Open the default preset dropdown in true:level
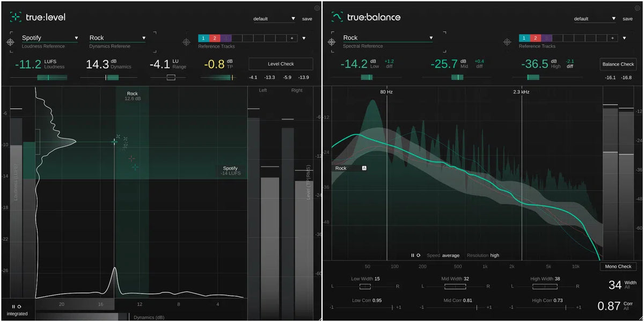Image resolution: width=644 pixels, height=322 pixels. click(x=274, y=18)
